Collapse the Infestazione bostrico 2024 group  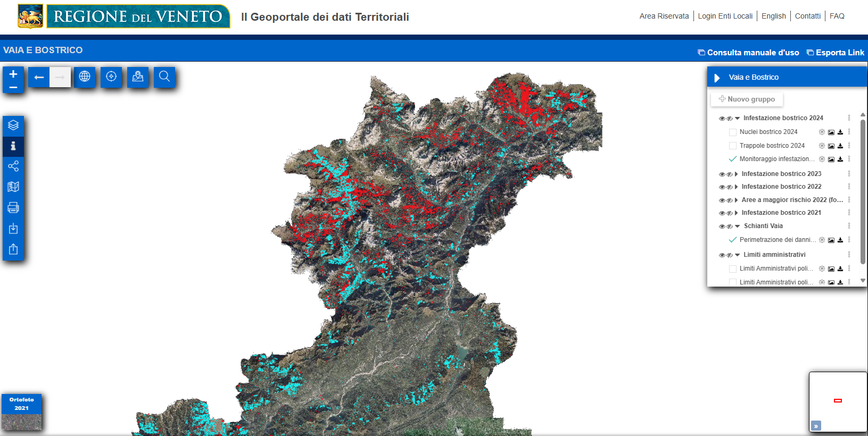738,119
